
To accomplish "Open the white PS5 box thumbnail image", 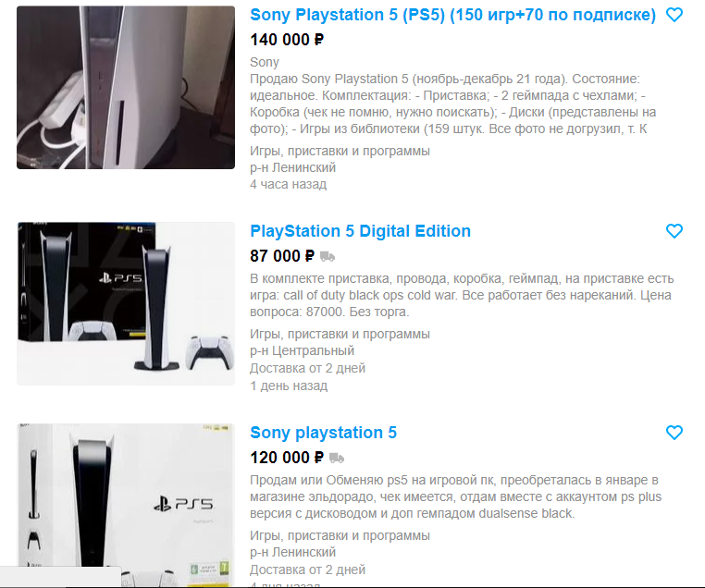I will click(126, 505).
